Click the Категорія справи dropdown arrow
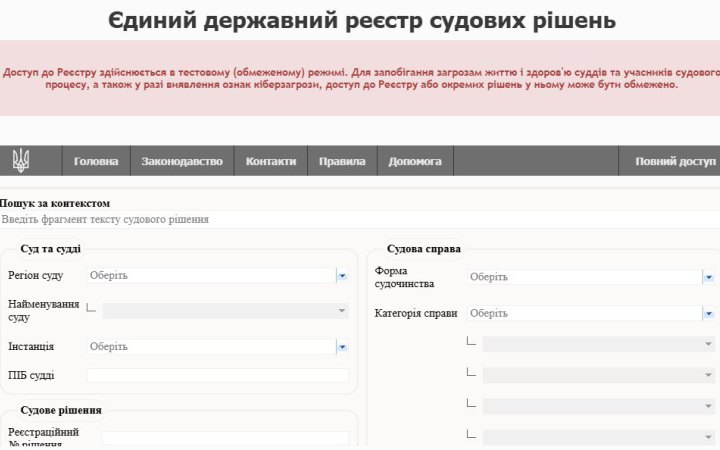 pyautogui.click(x=709, y=314)
